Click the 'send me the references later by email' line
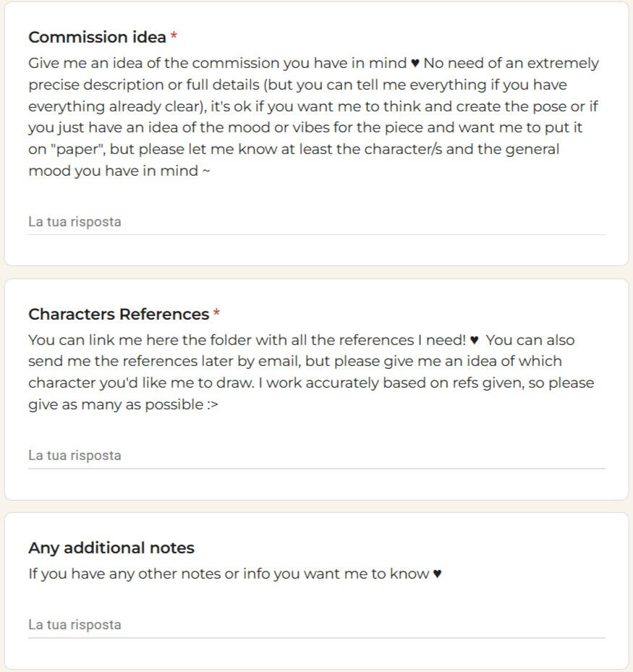The image size is (633, 672). [295, 361]
